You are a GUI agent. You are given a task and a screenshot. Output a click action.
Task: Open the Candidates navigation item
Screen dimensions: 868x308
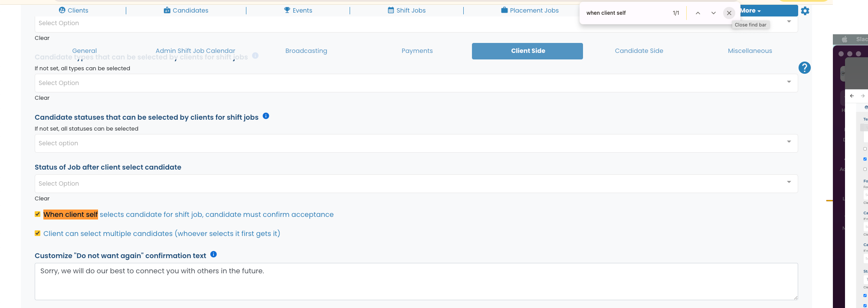(x=186, y=10)
